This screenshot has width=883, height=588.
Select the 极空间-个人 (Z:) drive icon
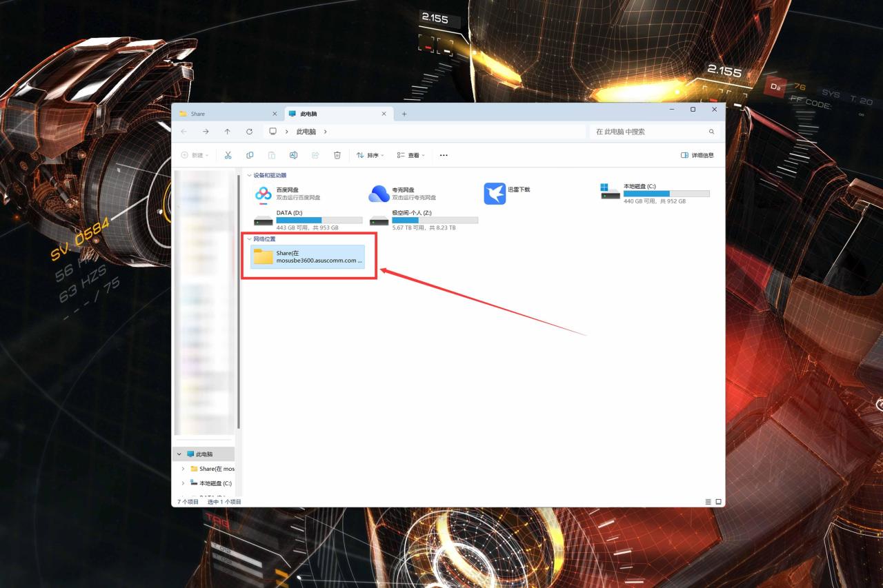click(379, 221)
